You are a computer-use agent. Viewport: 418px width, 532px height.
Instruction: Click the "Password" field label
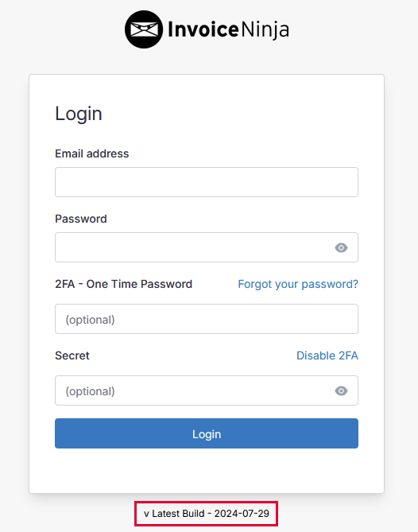(81, 219)
